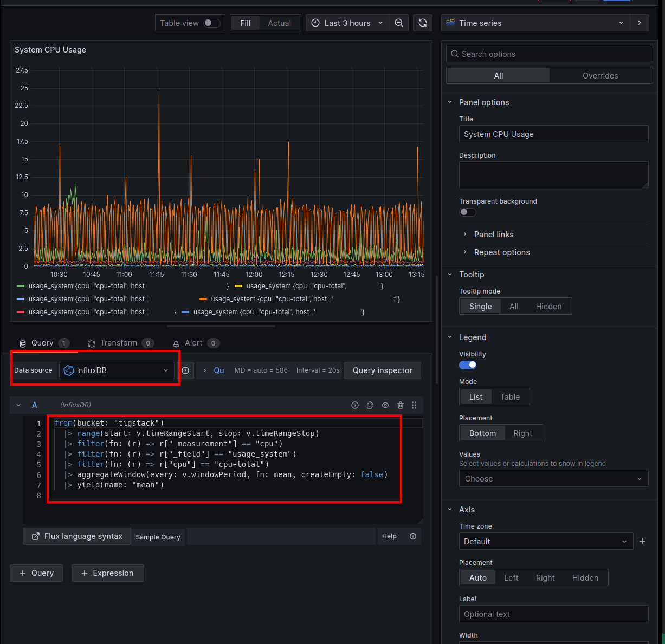Disable Legend visibility
665x644 pixels.
(468, 365)
